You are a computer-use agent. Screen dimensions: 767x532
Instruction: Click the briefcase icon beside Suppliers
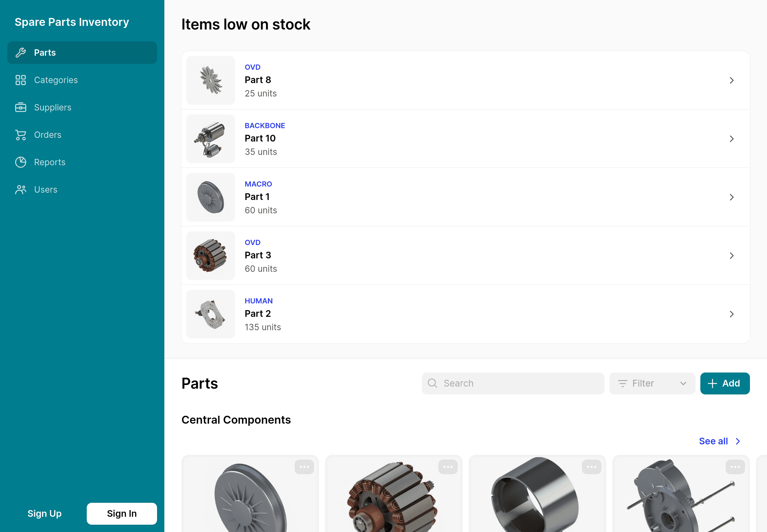click(x=21, y=107)
